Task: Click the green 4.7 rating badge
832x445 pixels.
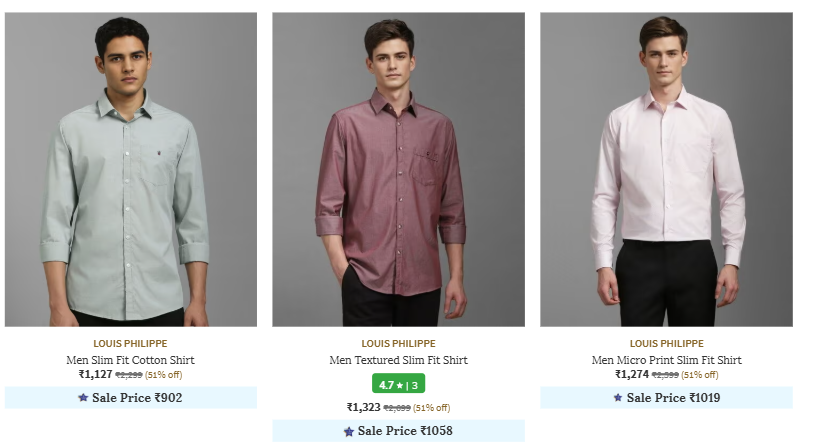Action: [398, 384]
